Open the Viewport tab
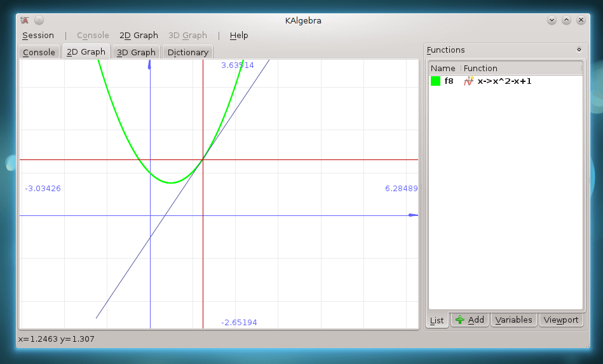The image size is (603, 364). (561, 320)
